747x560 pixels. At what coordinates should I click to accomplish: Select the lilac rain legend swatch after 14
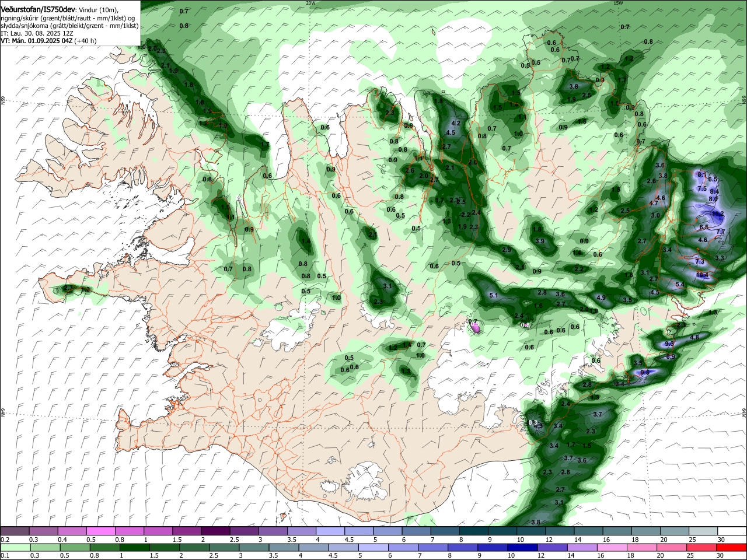(582, 548)
